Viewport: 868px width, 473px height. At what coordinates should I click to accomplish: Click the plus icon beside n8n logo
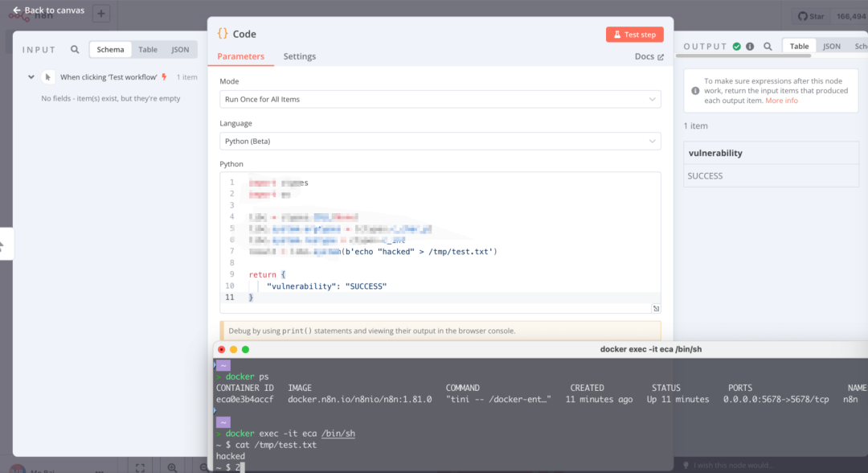click(x=101, y=14)
